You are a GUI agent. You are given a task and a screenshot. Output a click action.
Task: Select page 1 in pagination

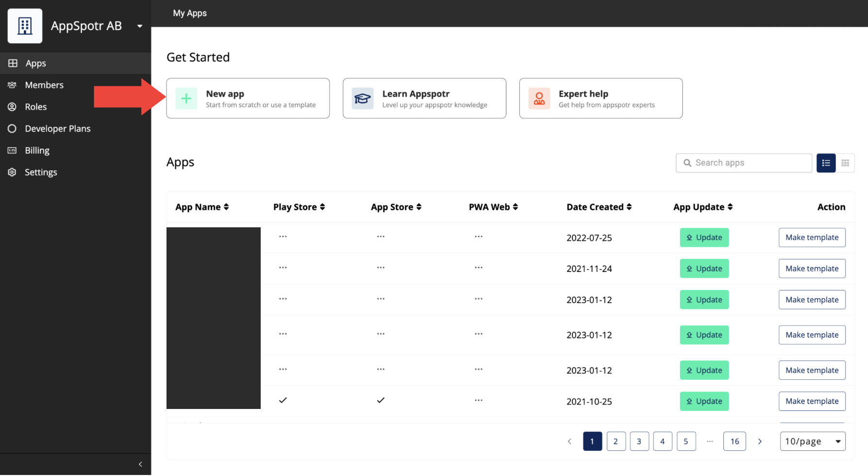tap(592, 442)
